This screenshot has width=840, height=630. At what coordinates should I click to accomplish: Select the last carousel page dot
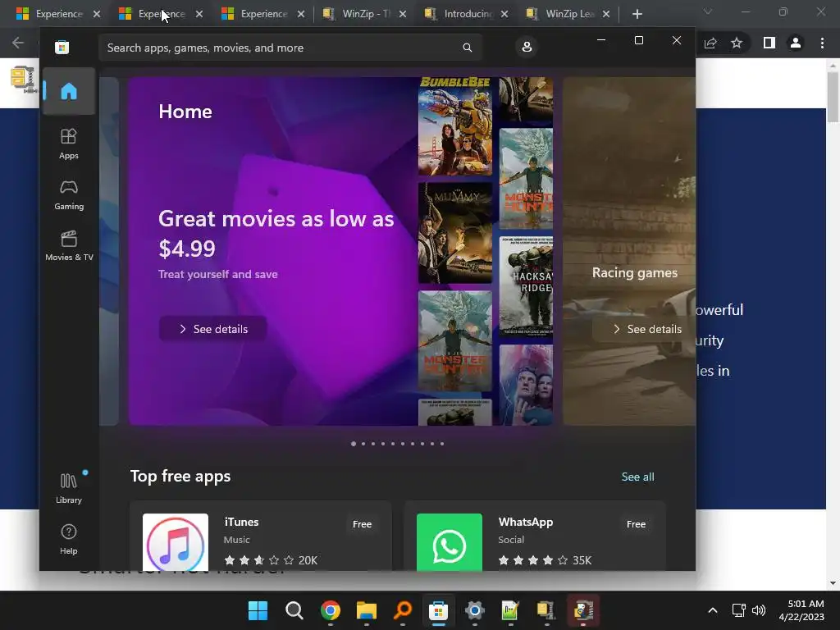click(x=442, y=444)
